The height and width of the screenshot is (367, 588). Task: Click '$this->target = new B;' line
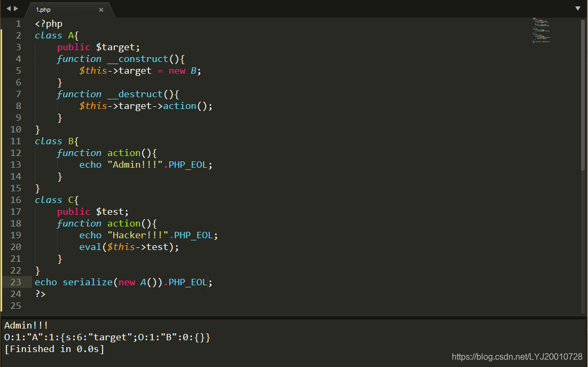[x=140, y=71]
